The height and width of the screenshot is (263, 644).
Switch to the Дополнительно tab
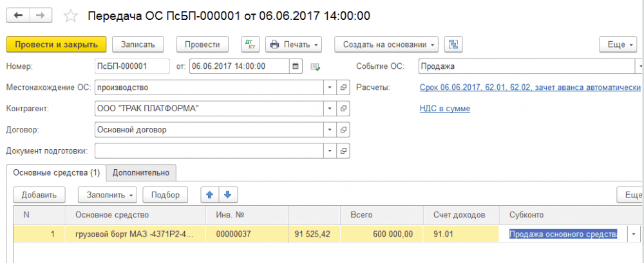[x=140, y=172]
